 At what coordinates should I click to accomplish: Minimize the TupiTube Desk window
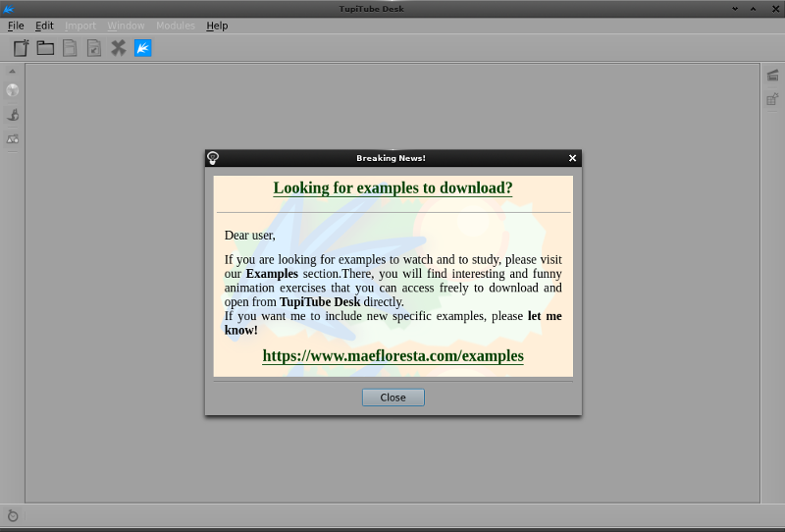735,9
